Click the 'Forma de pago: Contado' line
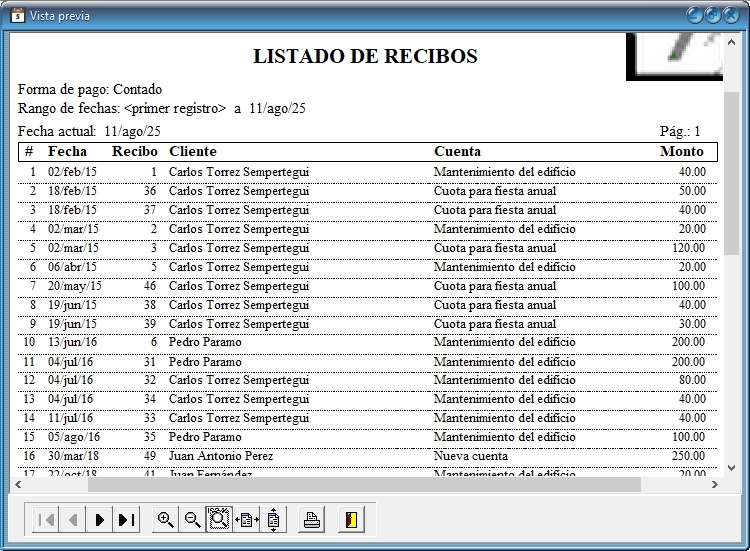This screenshot has height=551, width=750. (90, 89)
